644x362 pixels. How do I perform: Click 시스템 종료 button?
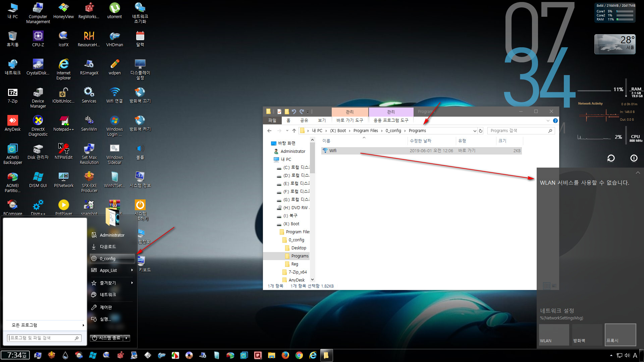click(x=106, y=338)
